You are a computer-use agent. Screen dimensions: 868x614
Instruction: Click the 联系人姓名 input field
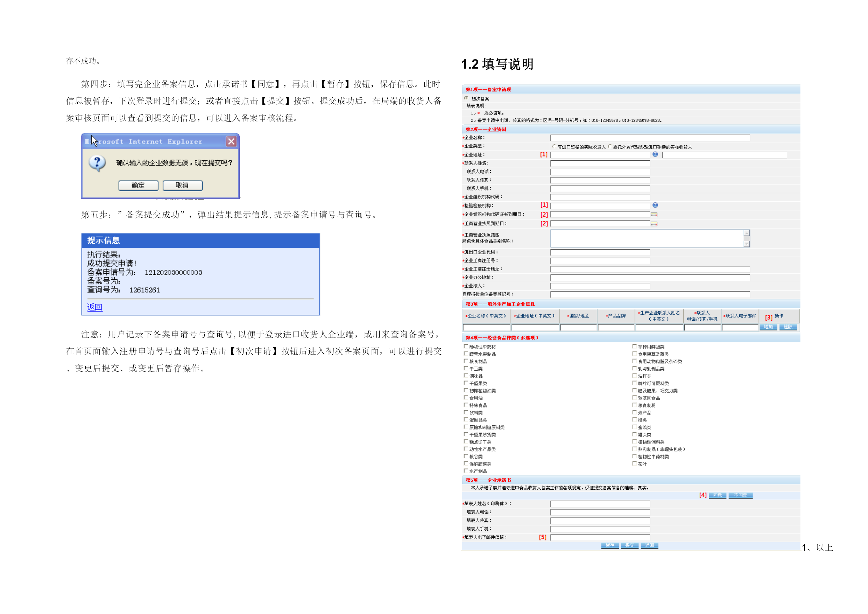click(x=600, y=164)
